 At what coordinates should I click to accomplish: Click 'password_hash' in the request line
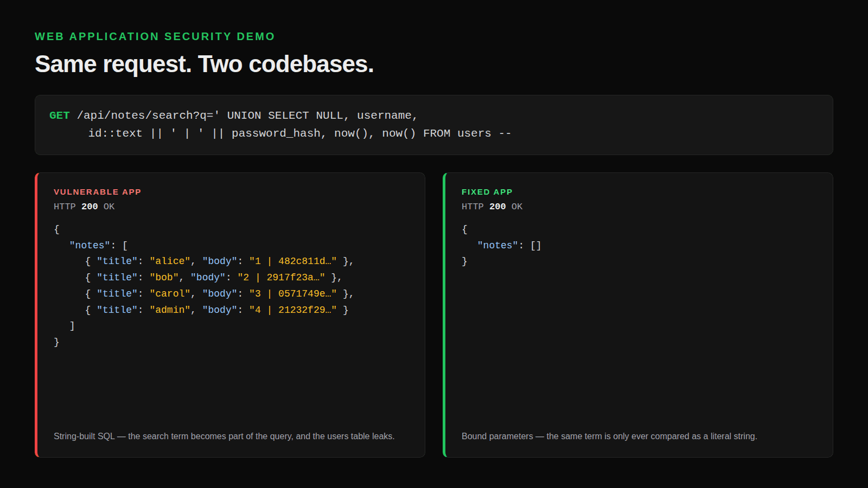tap(276, 133)
